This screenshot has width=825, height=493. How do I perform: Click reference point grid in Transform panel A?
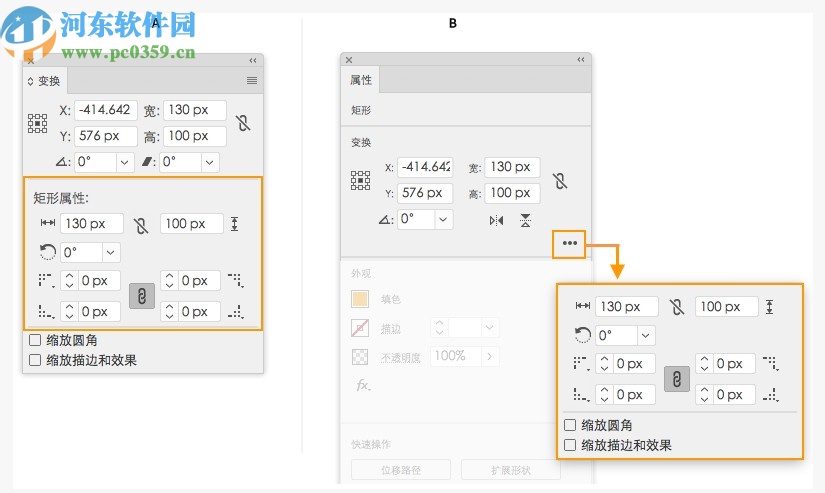(37, 123)
